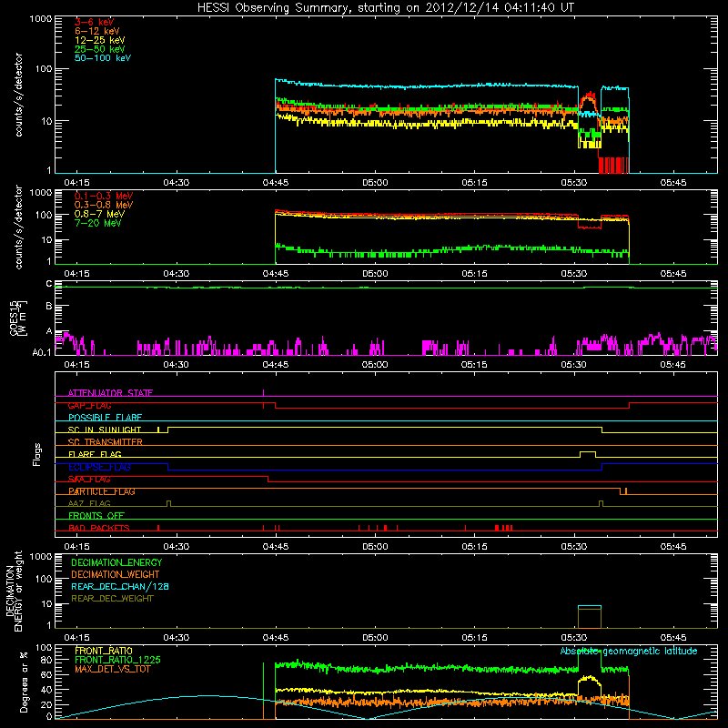Select the 25-50 keV legend label
The width and height of the screenshot is (728, 728).
tap(100, 49)
